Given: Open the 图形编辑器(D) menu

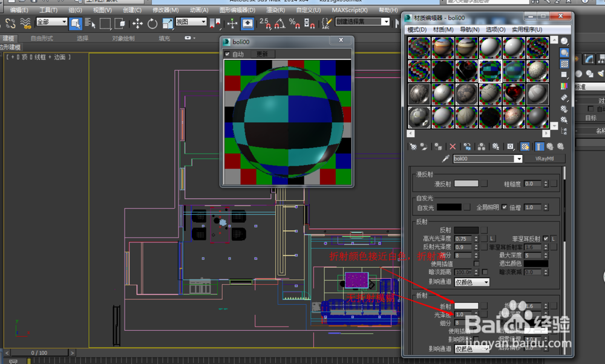Looking at the screenshot, I should tap(237, 10).
